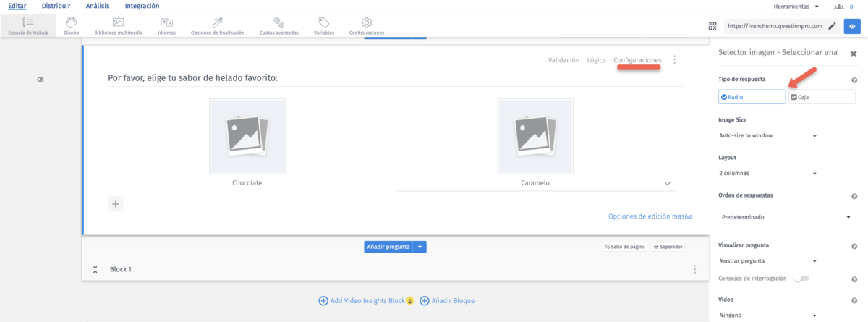Open the Configuraciones question tab
Screen dimensions: 868x322
[x=637, y=60]
